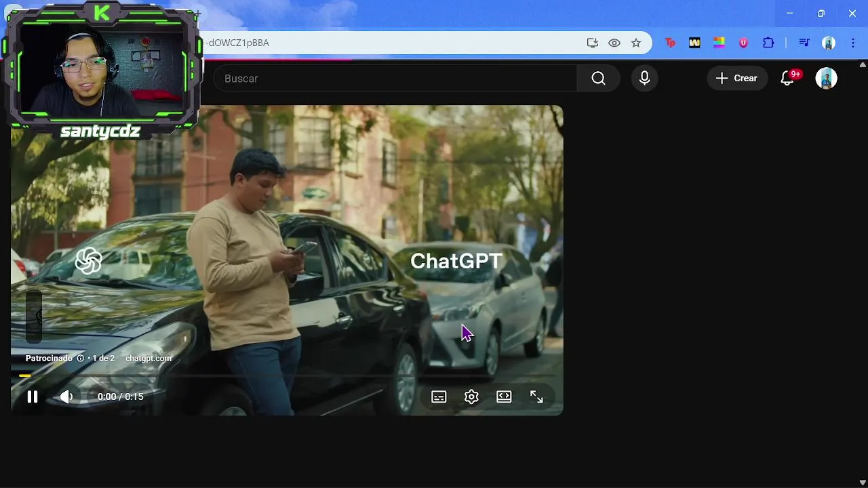Open the rainbow striped extension icon

719,43
